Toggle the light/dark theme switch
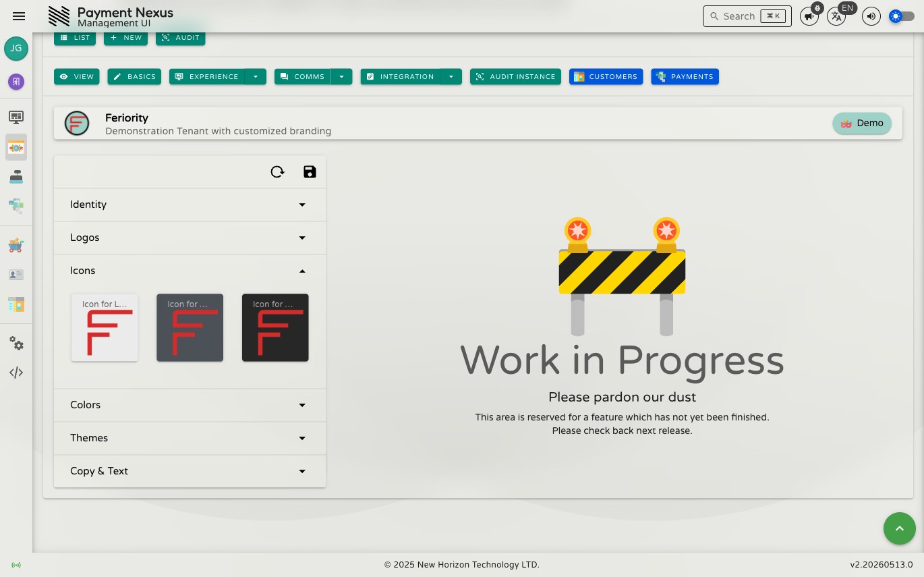This screenshot has width=924, height=577. [x=902, y=16]
